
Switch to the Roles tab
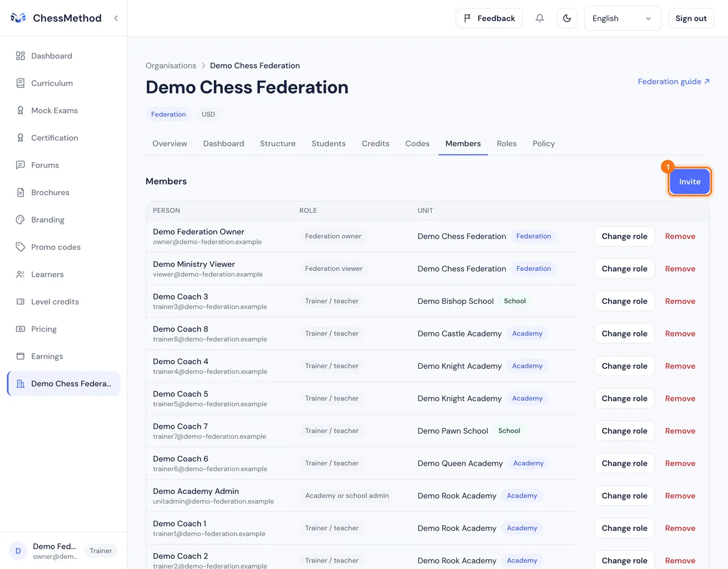507,143
